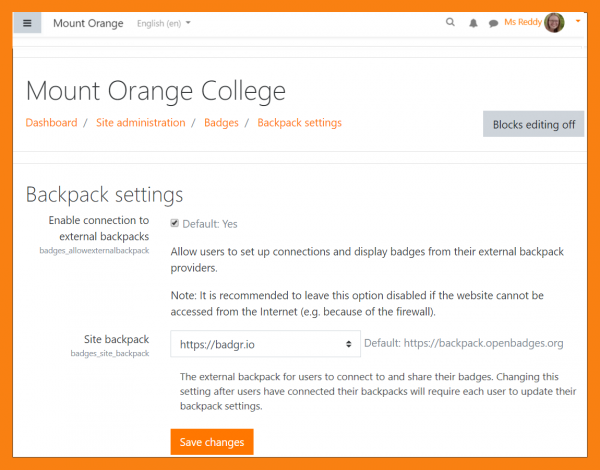This screenshot has height=470, width=600.
Task: Open the Site backpack dropdown
Action: tap(266, 344)
